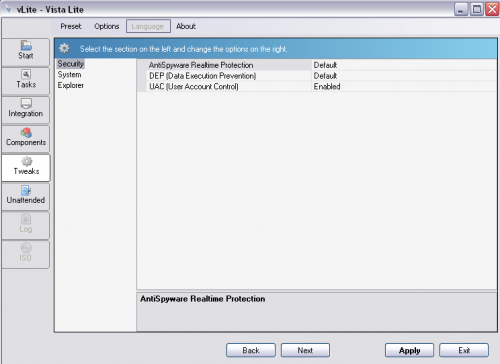
Task: Open the Start page in the sidebar
Action: click(26, 52)
